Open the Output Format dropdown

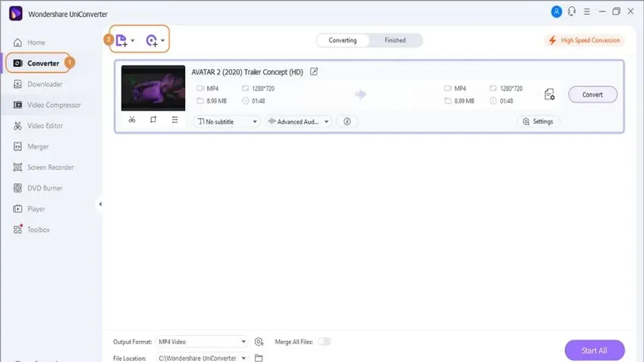pyautogui.click(x=202, y=342)
